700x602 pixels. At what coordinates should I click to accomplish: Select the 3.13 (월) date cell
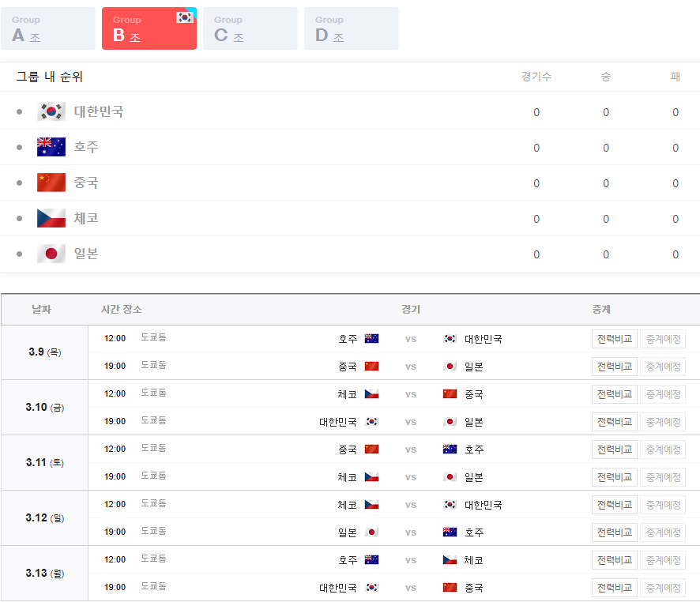(45, 574)
